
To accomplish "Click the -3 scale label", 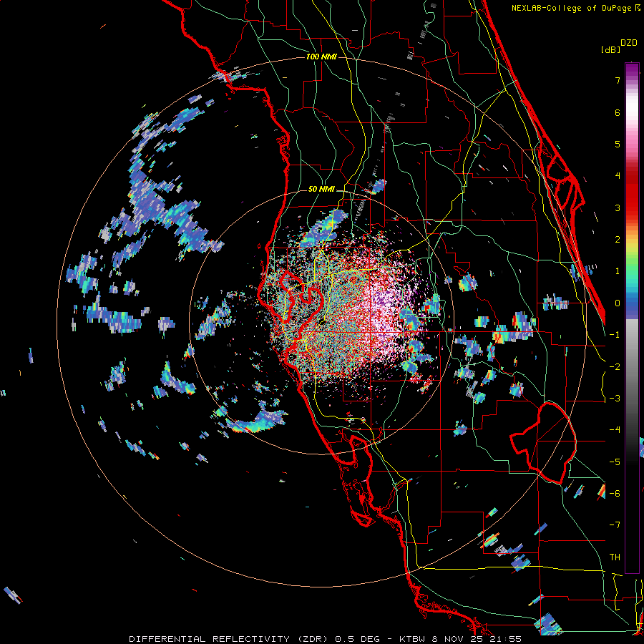I will point(615,399).
